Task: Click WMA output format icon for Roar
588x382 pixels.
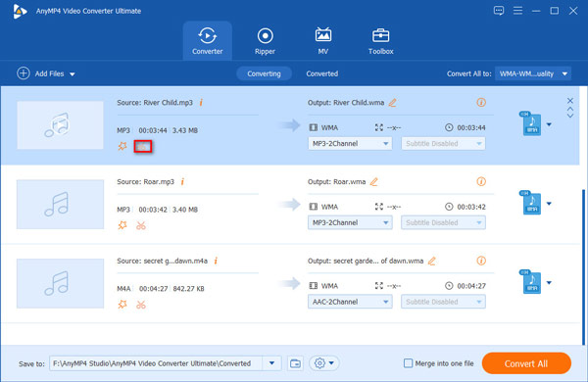Action: [x=530, y=203]
